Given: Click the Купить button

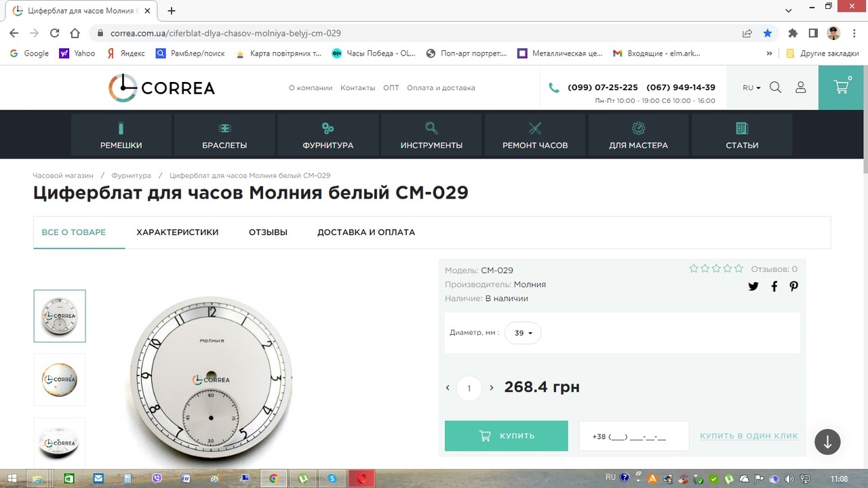Looking at the screenshot, I should (x=507, y=436).
